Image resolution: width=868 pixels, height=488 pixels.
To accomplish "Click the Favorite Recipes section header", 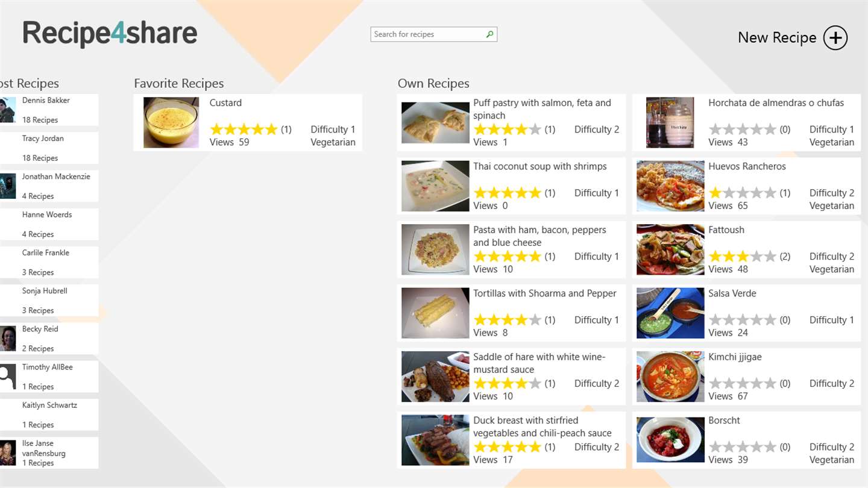I will 179,83.
